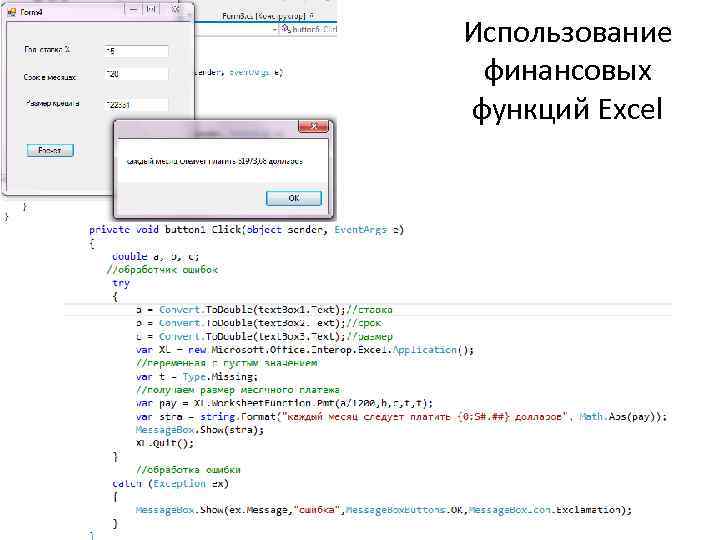Screen dimensions: 720x540
Task: Click the Form4 window icon
Action: 11,12
